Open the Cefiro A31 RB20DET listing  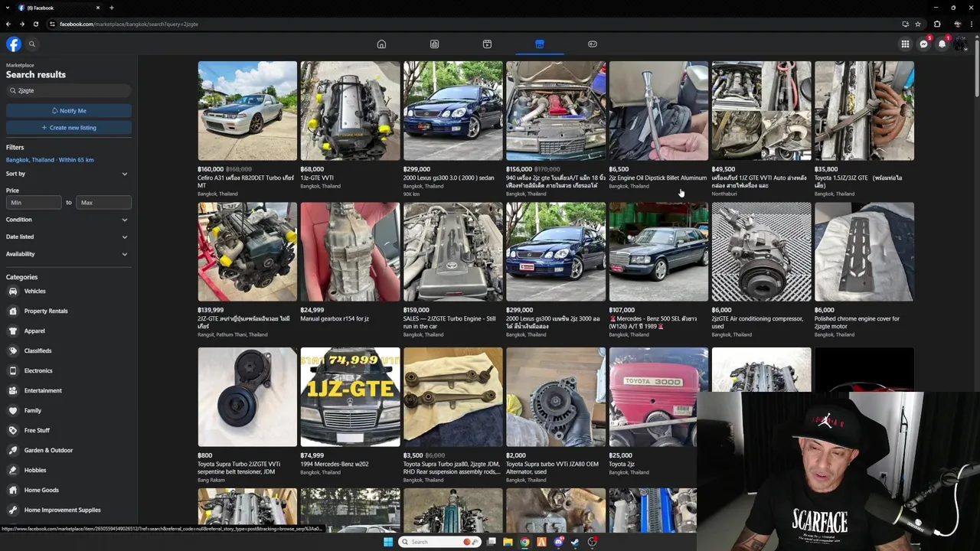tap(247, 129)
